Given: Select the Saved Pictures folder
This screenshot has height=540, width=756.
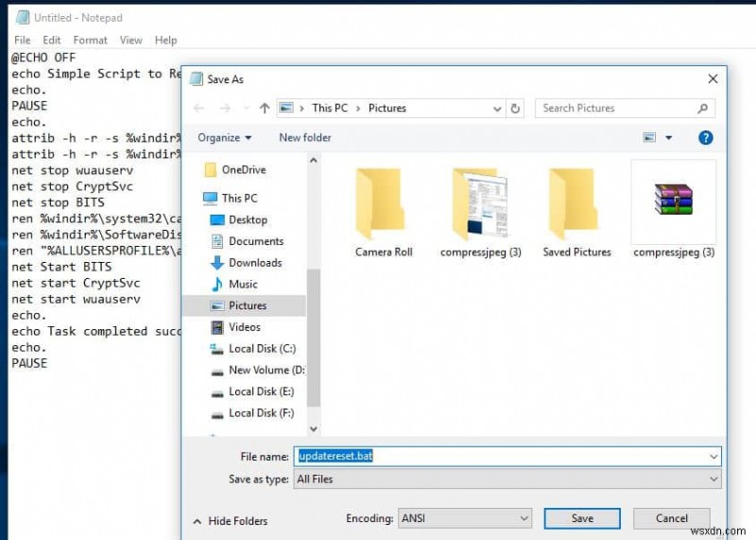Looking at the screenshot, I should (x=576, y=212).
